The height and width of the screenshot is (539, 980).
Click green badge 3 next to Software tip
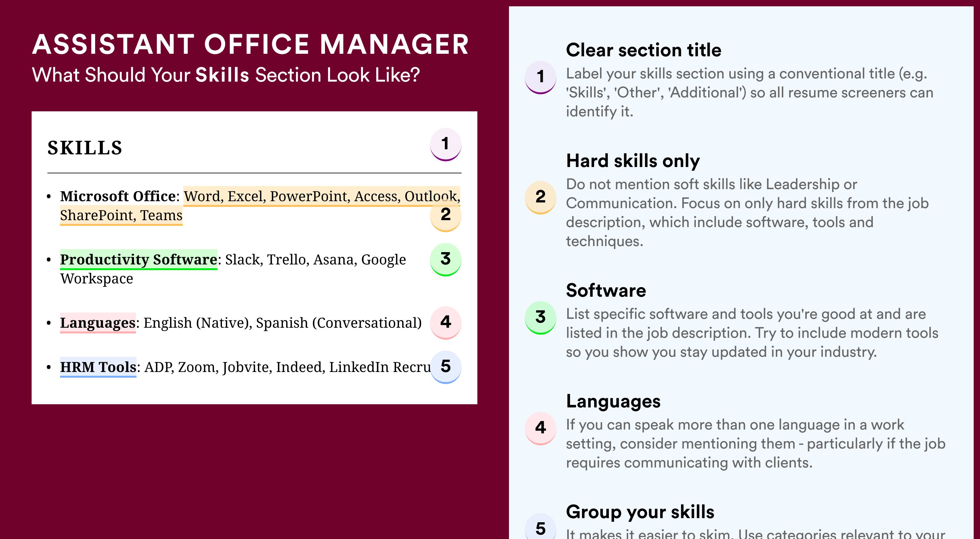tap(541, 318)
